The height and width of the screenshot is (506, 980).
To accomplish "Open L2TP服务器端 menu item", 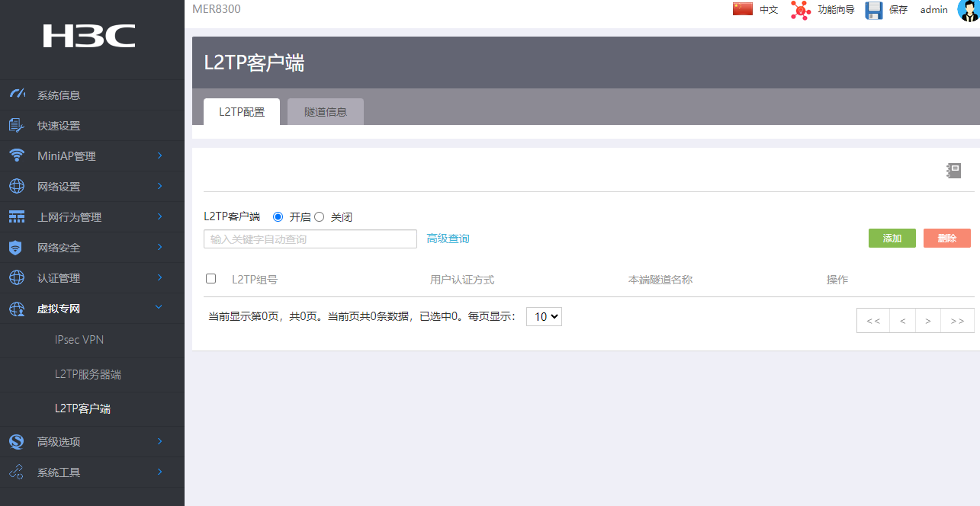I will pyautogui.click(x=88, y=374).
